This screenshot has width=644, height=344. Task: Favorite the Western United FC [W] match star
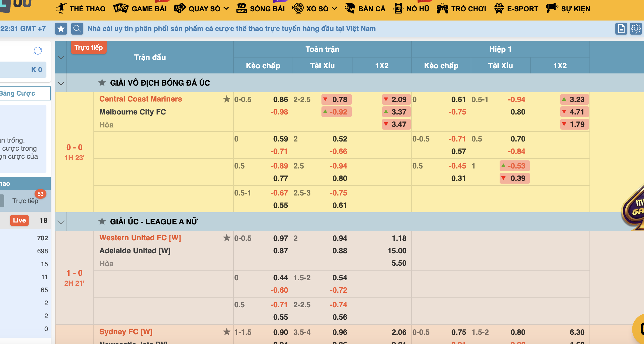click(227, 238)
